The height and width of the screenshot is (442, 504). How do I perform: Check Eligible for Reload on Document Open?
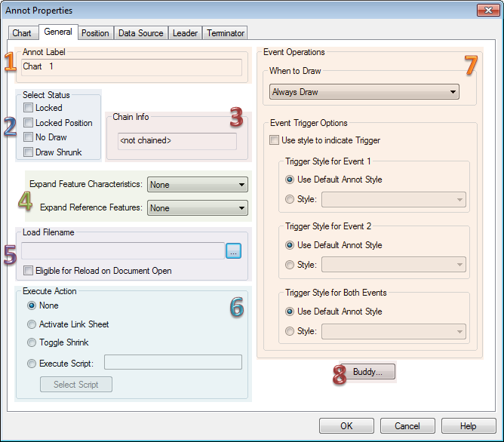[29, 271]
